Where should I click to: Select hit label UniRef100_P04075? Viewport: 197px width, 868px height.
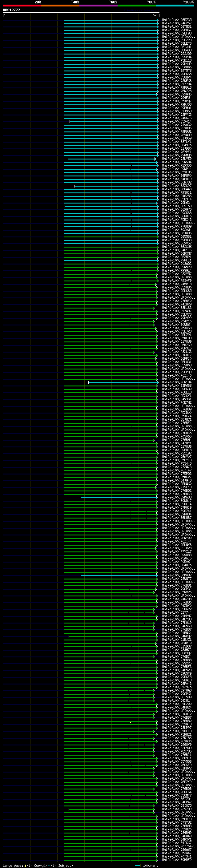177,565
